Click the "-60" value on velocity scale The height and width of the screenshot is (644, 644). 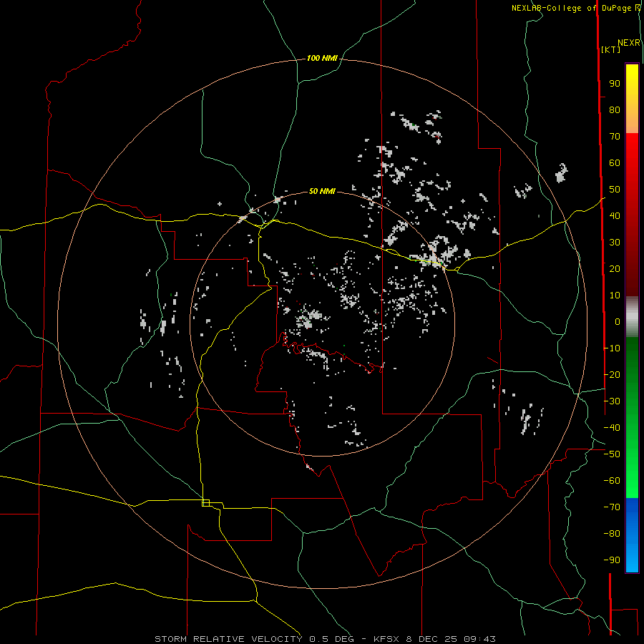[612, 481]
